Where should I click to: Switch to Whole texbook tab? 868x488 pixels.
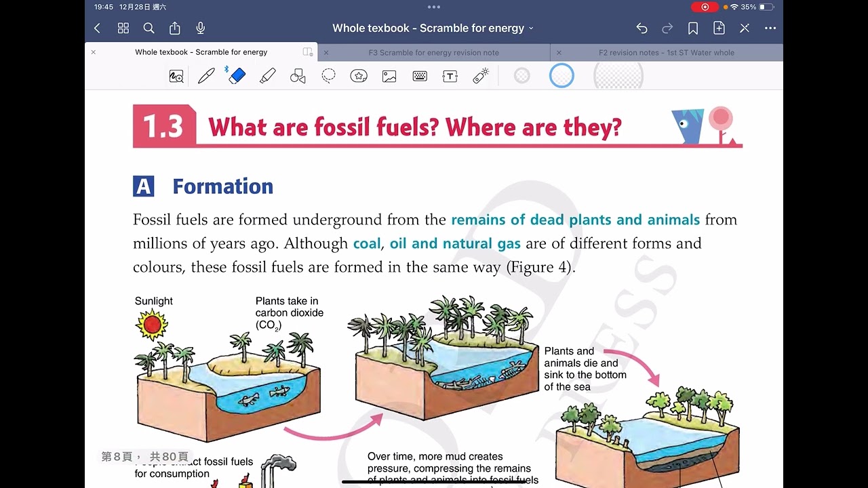(x=201, y=52)
